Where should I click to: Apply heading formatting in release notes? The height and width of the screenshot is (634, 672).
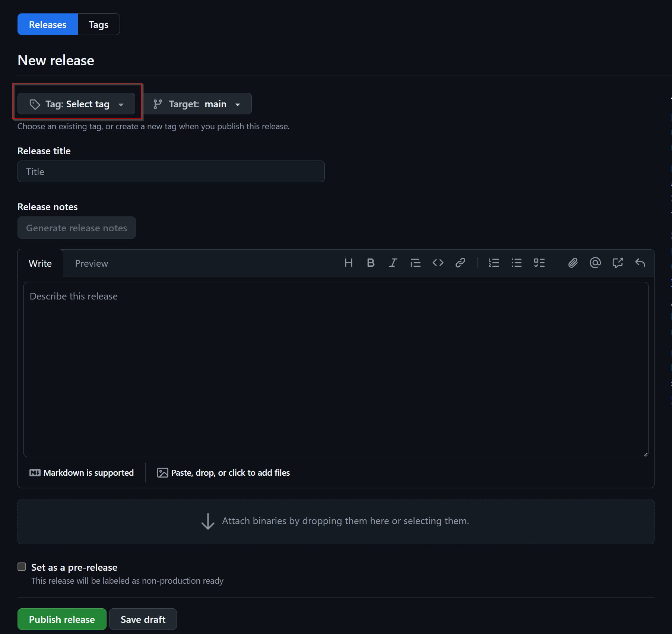(x=348, y=263)
